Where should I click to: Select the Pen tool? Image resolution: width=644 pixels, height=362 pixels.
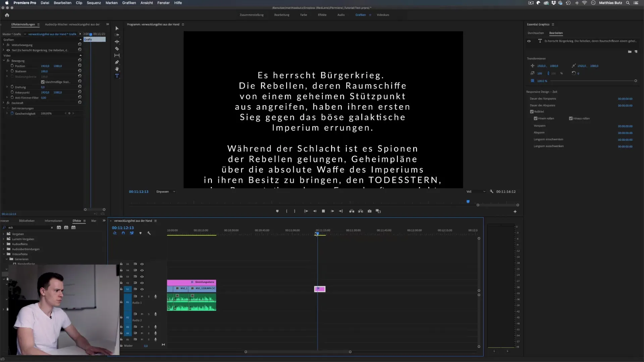[x=117, y=62]
